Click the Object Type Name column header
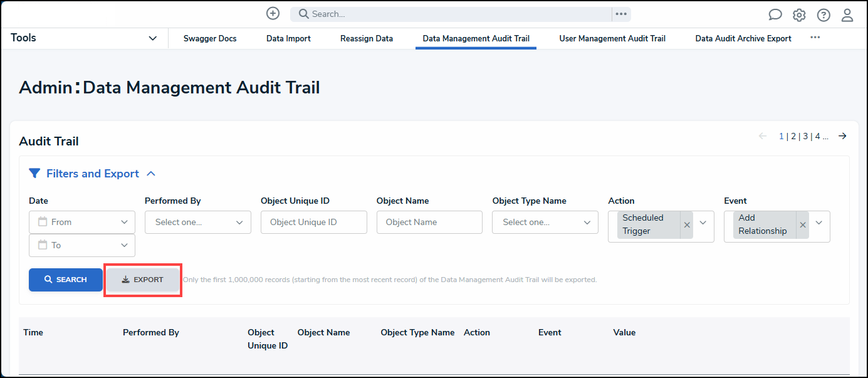Viewport: 868px width, 378px height. point(417,332)
